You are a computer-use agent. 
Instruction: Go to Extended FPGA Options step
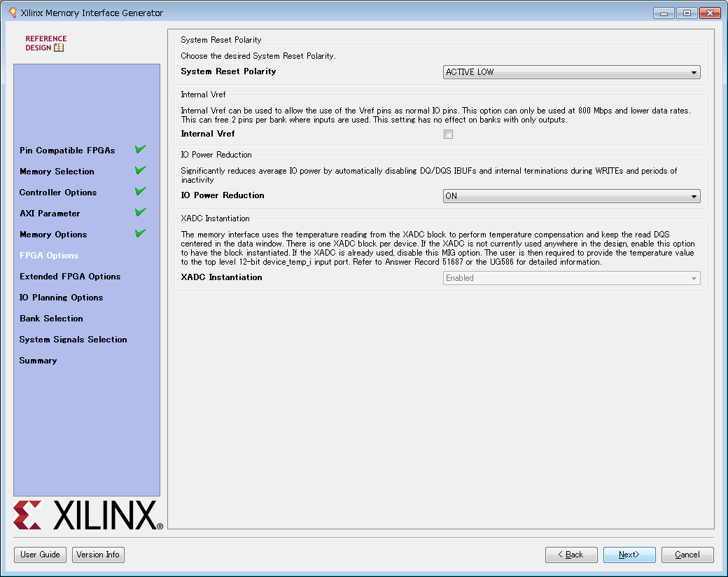pos(70,277)
